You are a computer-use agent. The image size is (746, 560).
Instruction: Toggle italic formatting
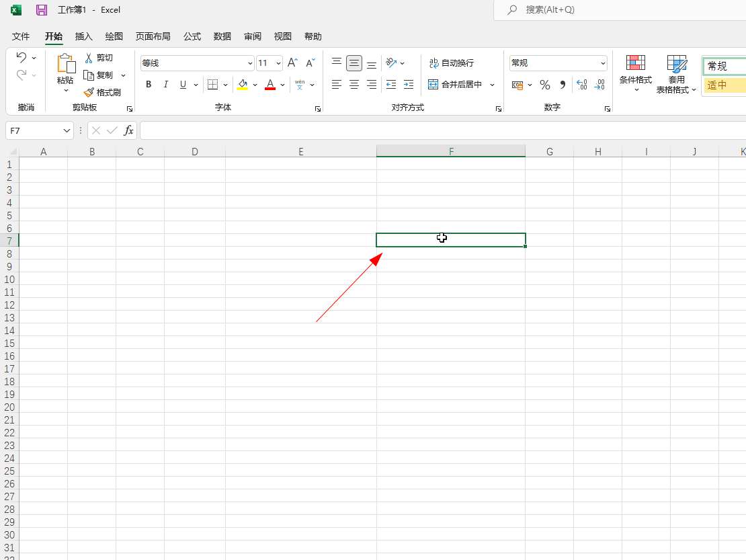[x=165, y=85]
